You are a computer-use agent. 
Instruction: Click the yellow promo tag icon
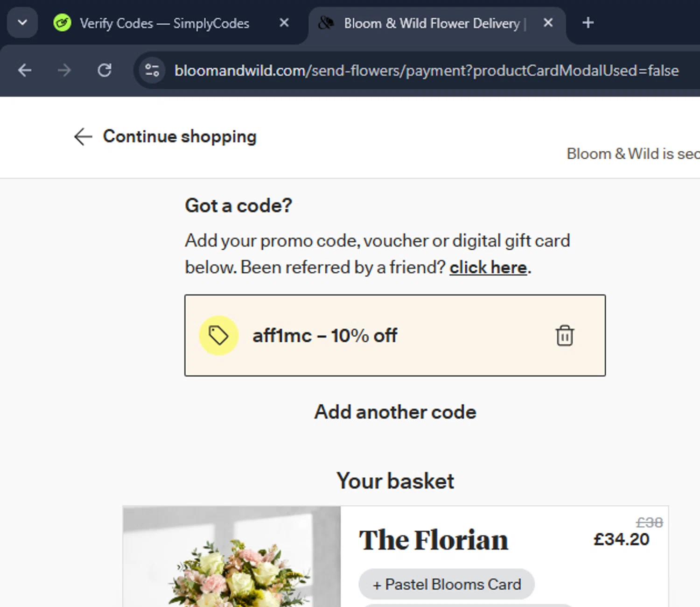pos(218,335)
